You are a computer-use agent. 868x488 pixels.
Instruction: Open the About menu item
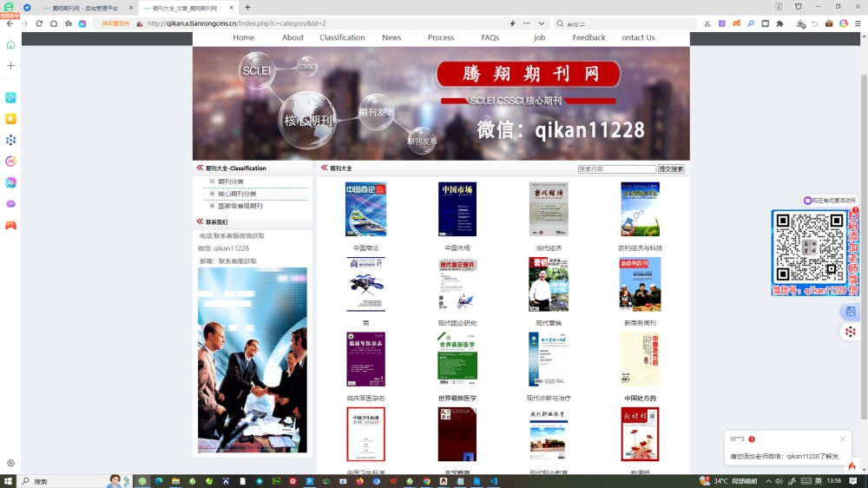click(x=293, y=37)
